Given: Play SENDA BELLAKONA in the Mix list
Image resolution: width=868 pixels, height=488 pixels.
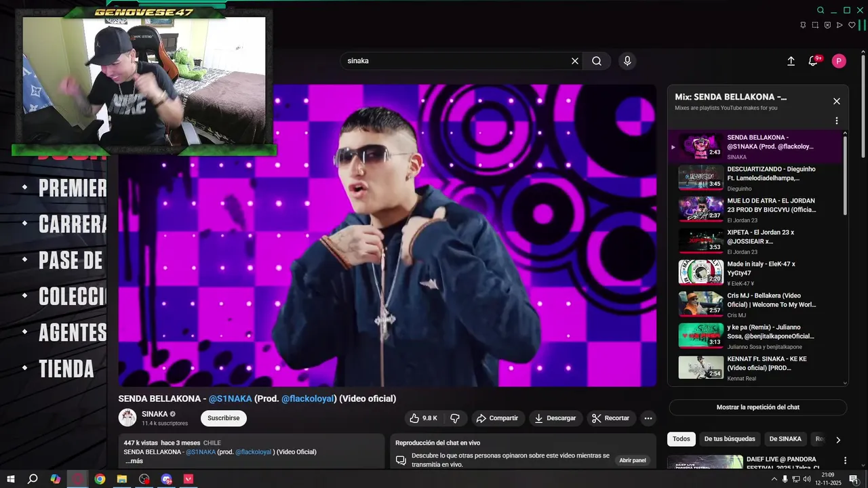Looking at the screenshot, I should point(756,146).
